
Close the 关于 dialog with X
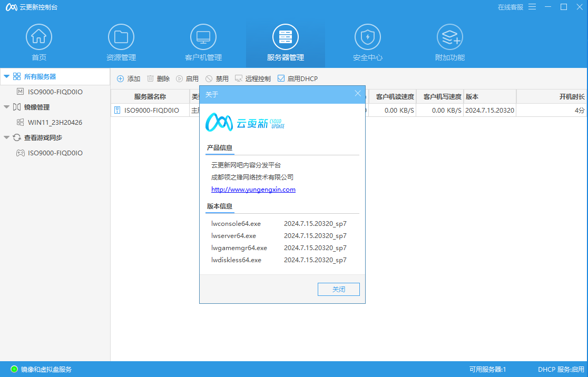pyautogui.click(x=358, y=94)
